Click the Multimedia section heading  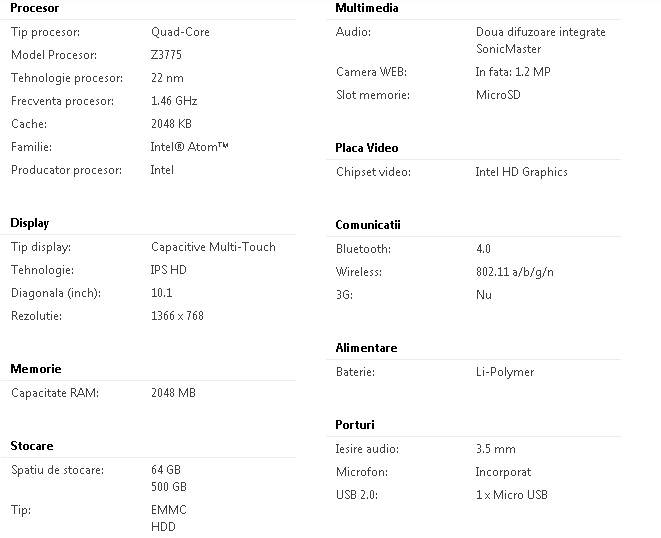click(367, 8)
